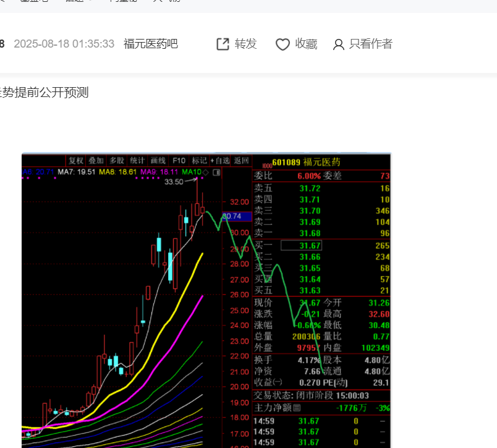
Task: Toggle 收益(一) period indicator
Action: pos(268,382)
